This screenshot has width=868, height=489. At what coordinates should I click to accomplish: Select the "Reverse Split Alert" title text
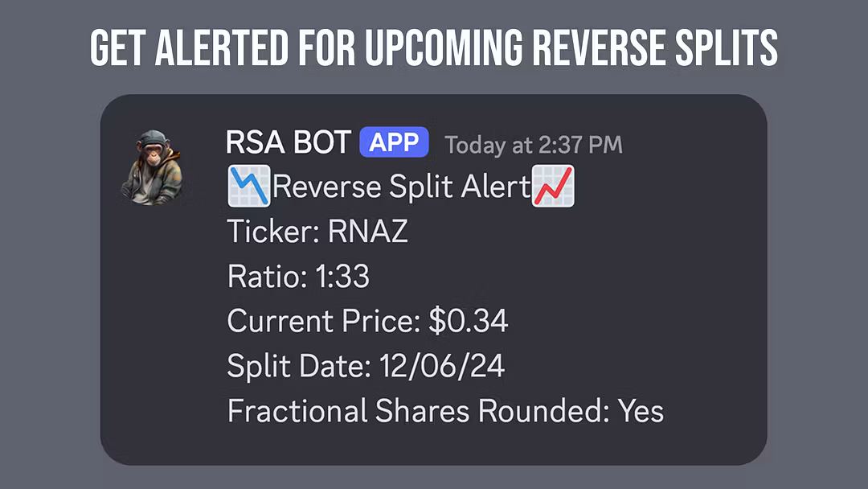pyautogui.click(x=400, y=188)
